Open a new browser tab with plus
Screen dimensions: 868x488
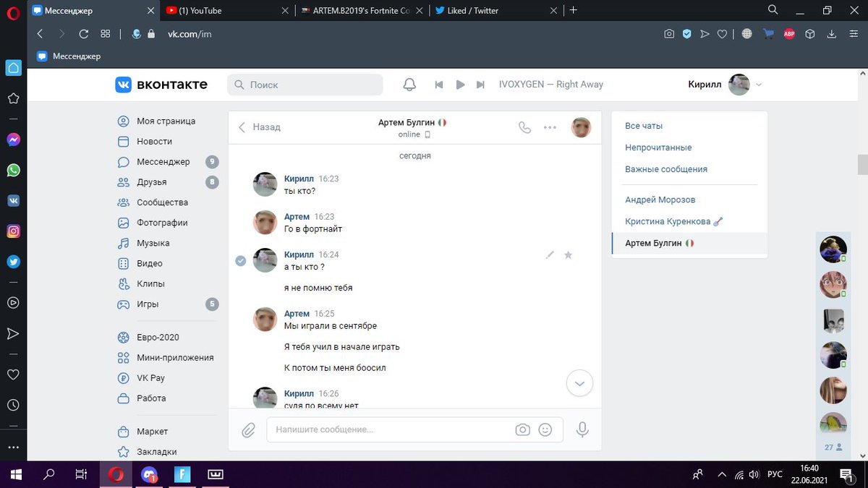click(x=574, y=10)
